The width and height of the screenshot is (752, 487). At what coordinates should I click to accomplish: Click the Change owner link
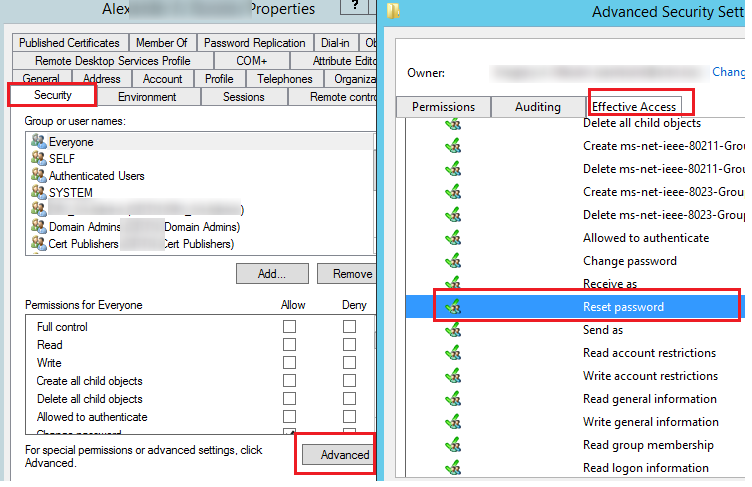coord(728,72)
